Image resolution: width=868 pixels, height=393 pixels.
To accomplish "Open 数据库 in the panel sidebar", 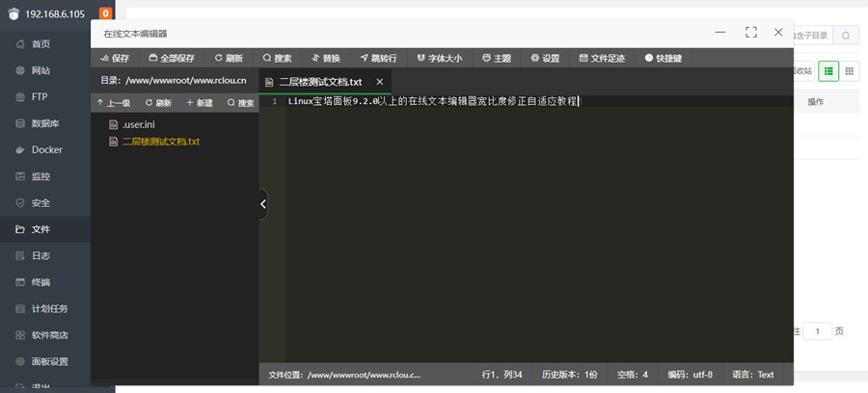I will [45, 123].
